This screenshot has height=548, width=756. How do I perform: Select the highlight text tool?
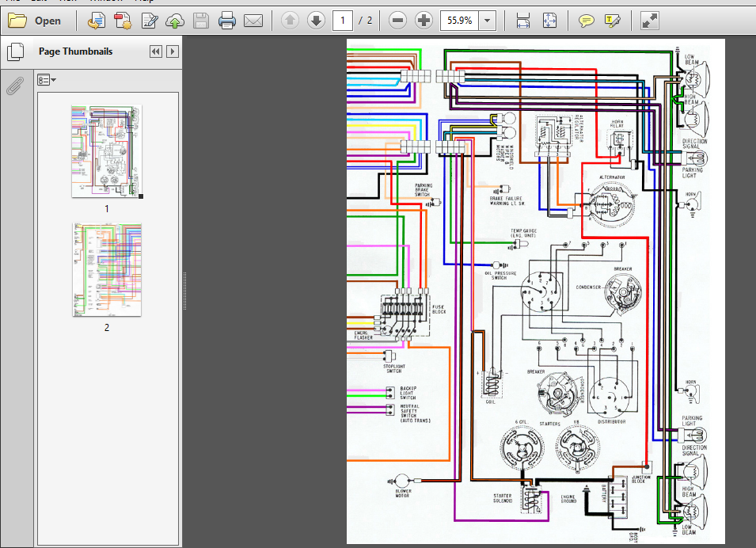click(x=612, y=21)
